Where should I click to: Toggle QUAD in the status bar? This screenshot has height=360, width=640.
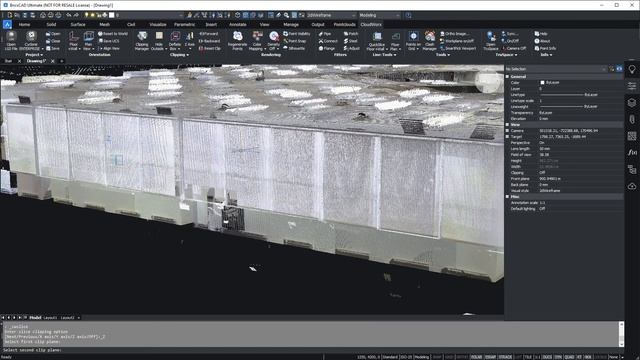[x=569, y=357]
